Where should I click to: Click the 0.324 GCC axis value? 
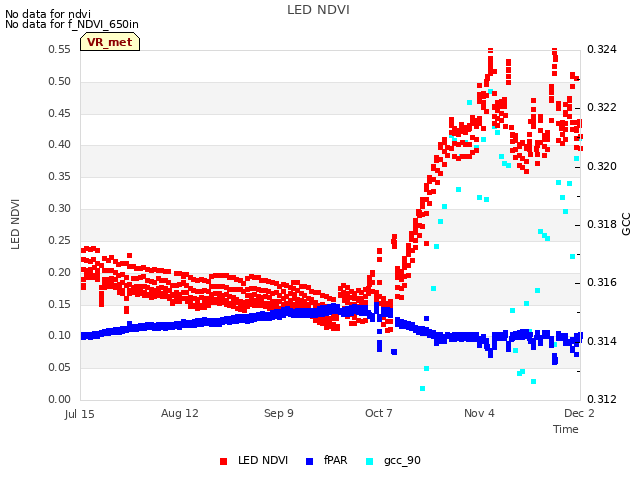(602, 50)
